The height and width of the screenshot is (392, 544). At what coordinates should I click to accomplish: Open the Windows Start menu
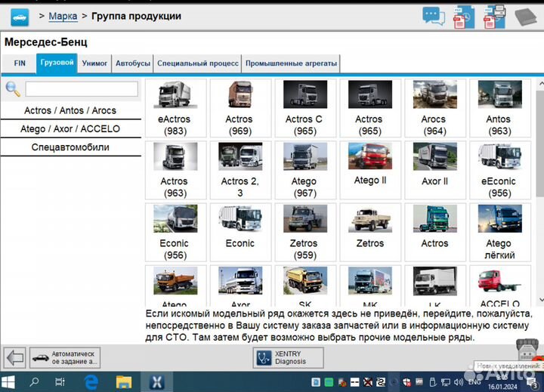(x=8, y=382)
